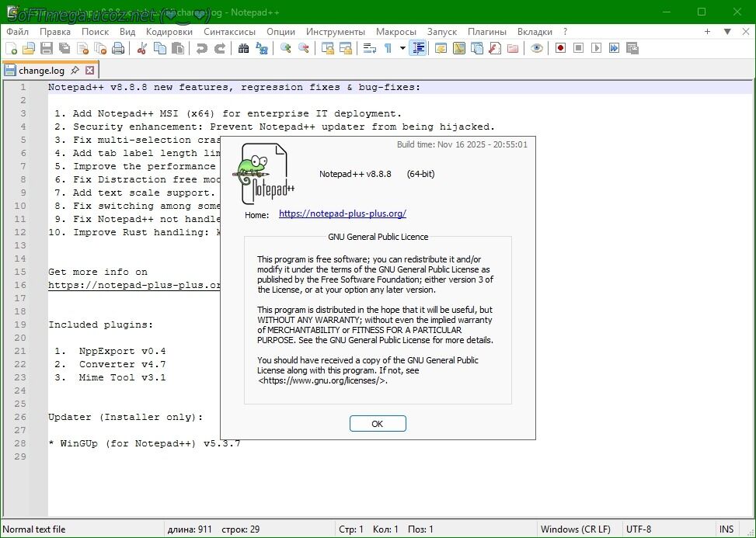756x538 pixels.
Task: Toggle the indent guide button
Action: (x=419, y=48)
